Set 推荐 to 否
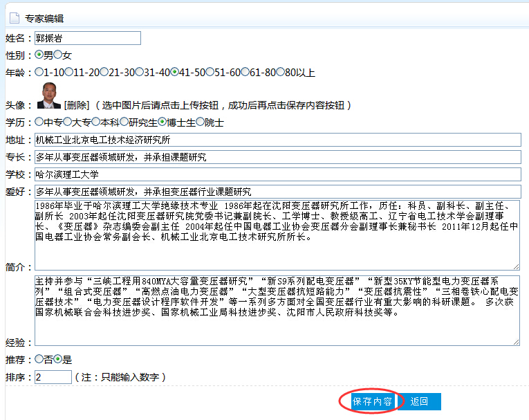Viewport: 529px width, 420px height. [39, 359]
